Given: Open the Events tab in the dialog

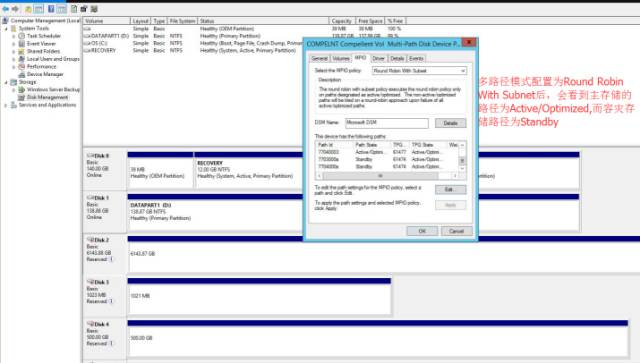Looking at the screenshot, I should click(x=416, y=59).
